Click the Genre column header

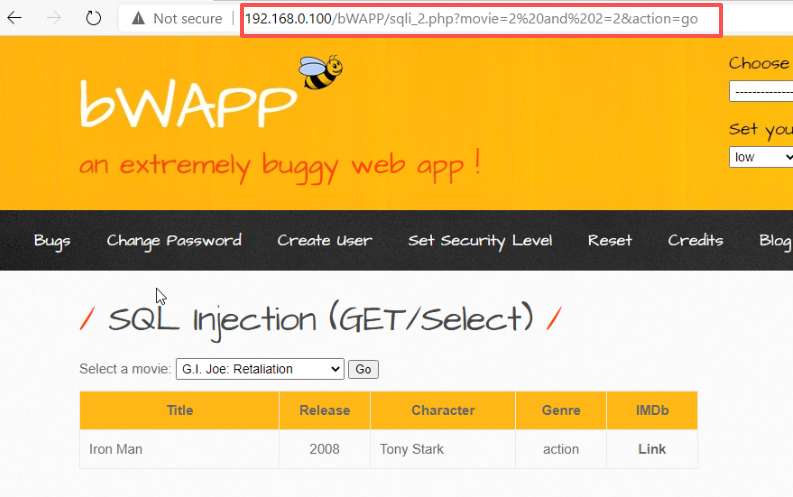(x=561, y=411)
